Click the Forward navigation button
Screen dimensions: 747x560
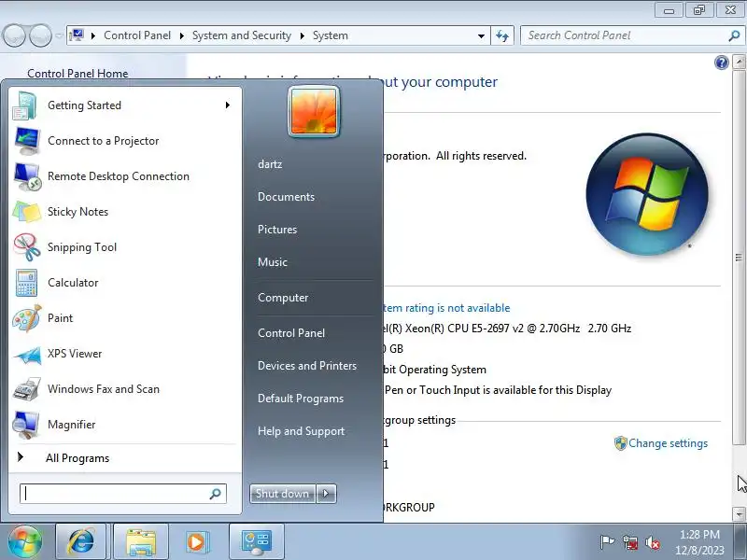coord(40,35)
